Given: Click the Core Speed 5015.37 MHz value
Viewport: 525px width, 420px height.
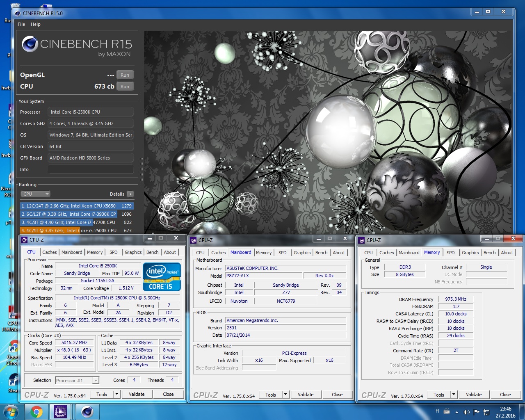Looking at the screenshot, I should pyautogui.click(x=74, y=342).
